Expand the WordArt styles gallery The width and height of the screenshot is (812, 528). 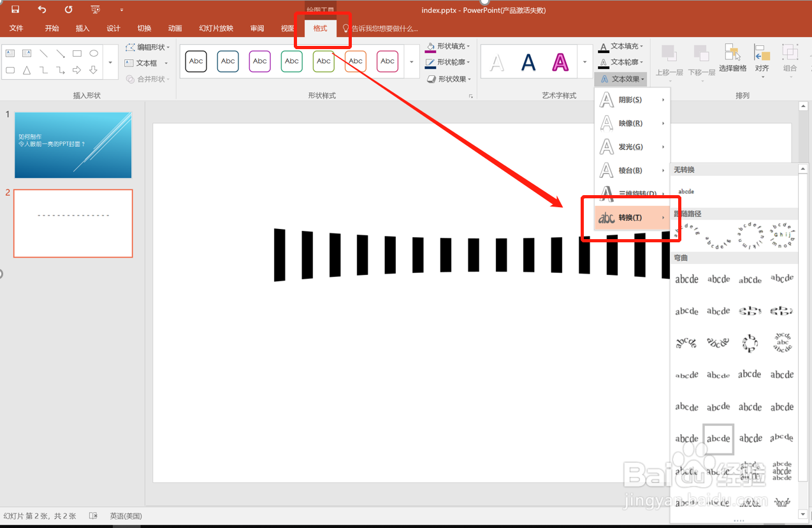[584, 62]
